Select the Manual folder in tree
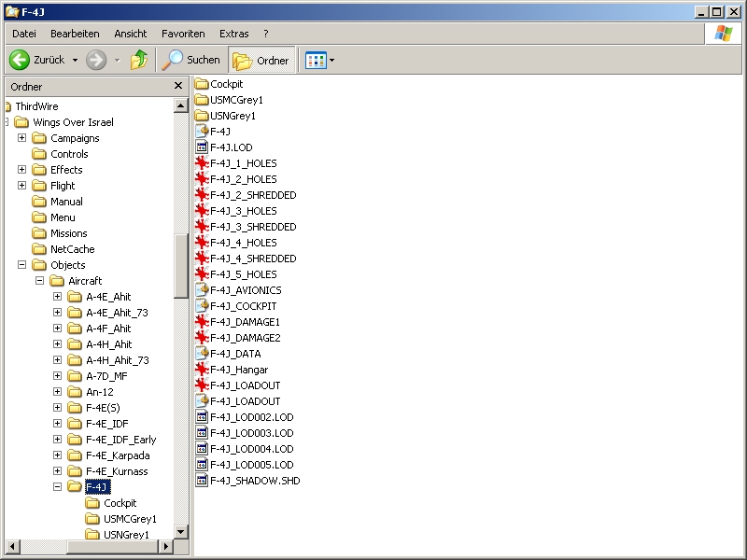747x560 pixels. click(x=66, y=202)
